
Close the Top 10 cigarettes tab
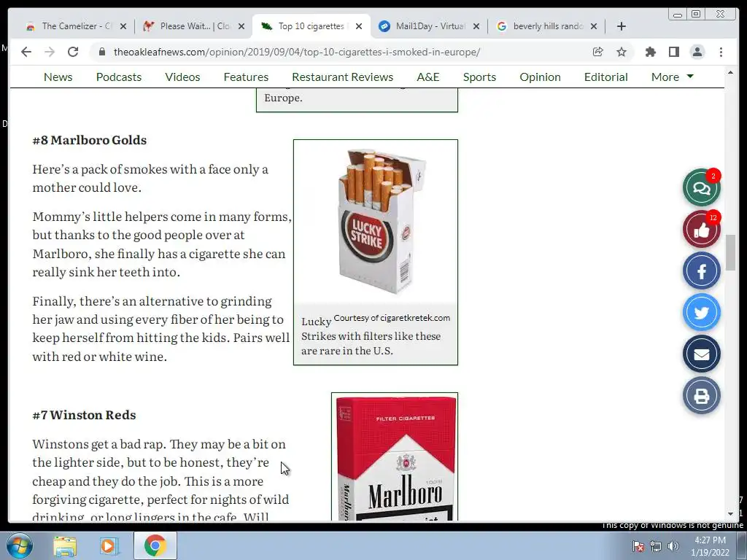pos(359,26)
